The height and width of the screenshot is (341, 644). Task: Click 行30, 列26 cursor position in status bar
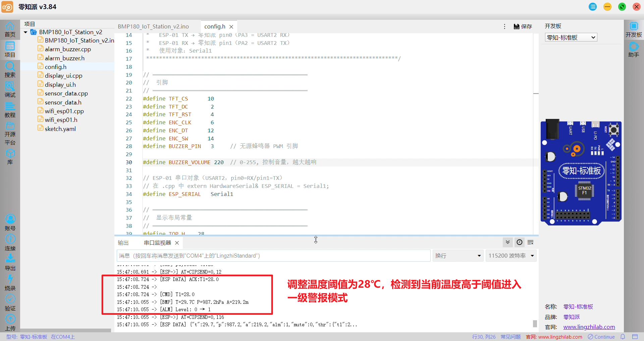click(484, 337)
